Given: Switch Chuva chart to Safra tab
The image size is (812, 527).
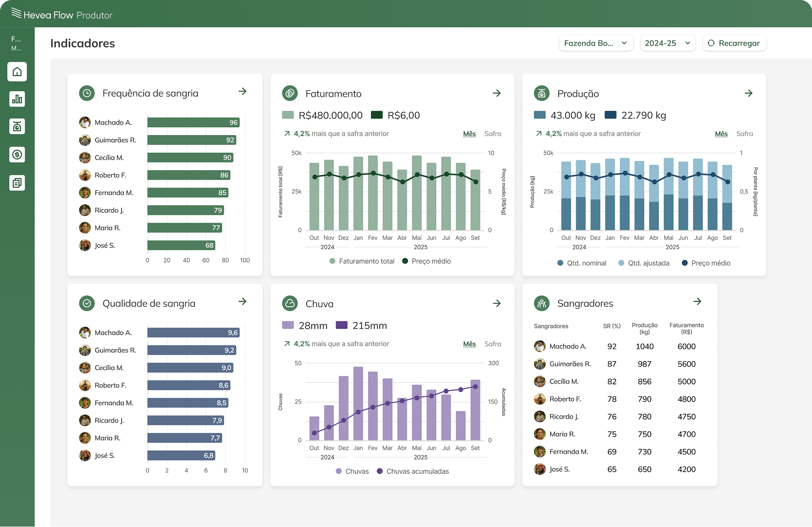Looking at the screenshot, I should point(492,344).
